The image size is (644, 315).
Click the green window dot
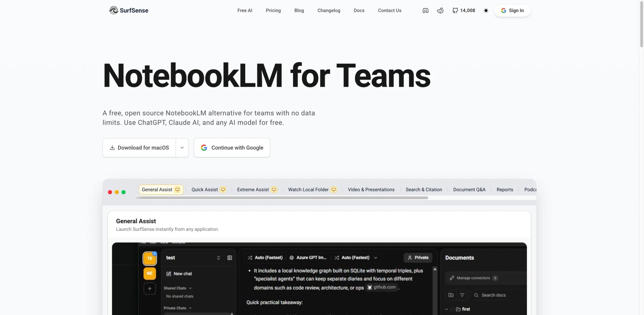(x=124, y=192)
